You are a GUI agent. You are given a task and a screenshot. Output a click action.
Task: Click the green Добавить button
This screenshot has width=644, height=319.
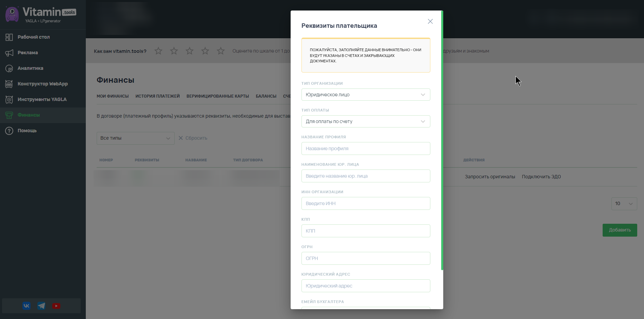click(x=620, y=230)
